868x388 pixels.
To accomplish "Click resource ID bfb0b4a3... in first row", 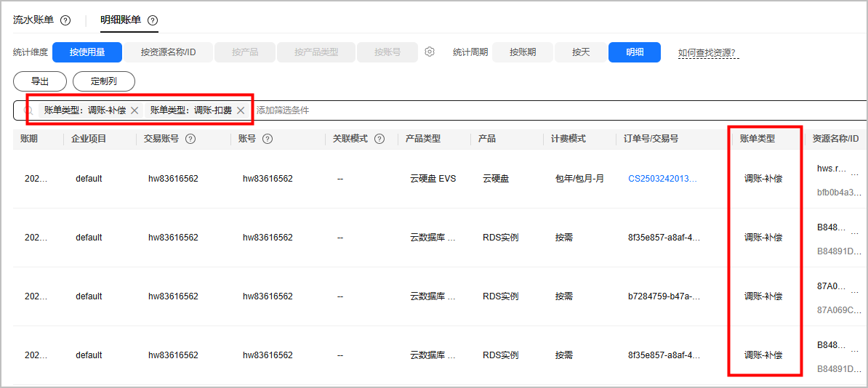I will tap(839, 192).
